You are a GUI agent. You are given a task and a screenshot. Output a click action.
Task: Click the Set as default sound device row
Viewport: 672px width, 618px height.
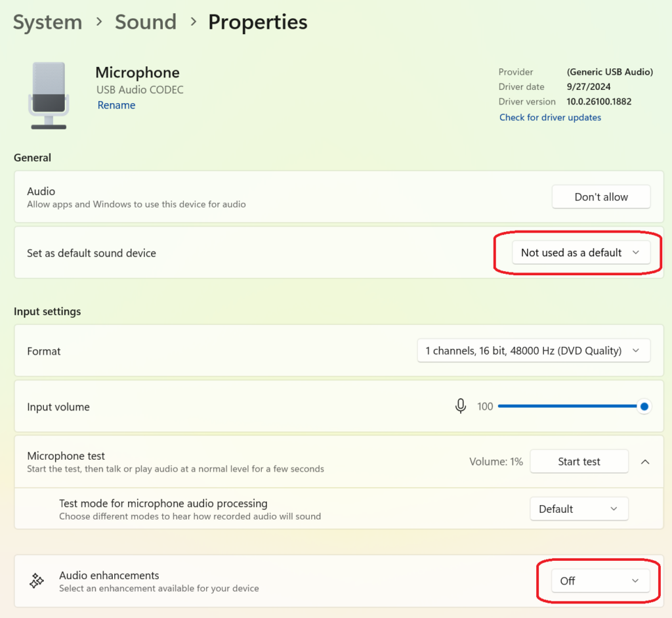(91, 253)
